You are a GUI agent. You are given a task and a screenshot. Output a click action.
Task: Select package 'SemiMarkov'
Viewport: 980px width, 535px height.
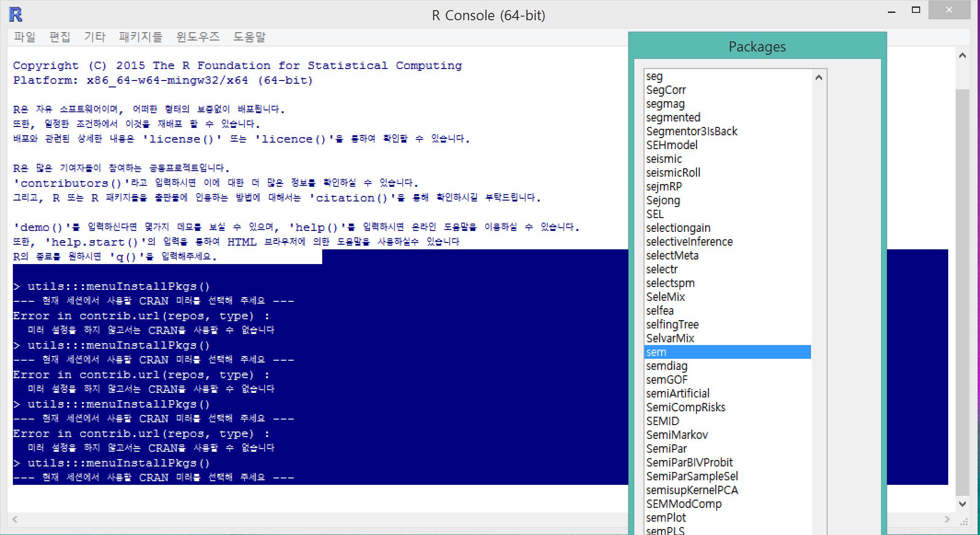pyautogui.click(x=727, y=435)
